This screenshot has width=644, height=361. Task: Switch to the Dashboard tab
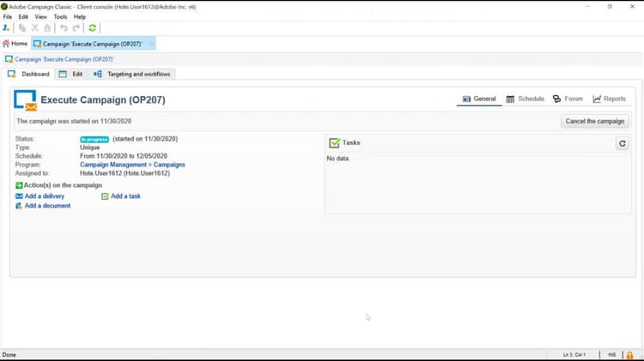coord(28,75)
